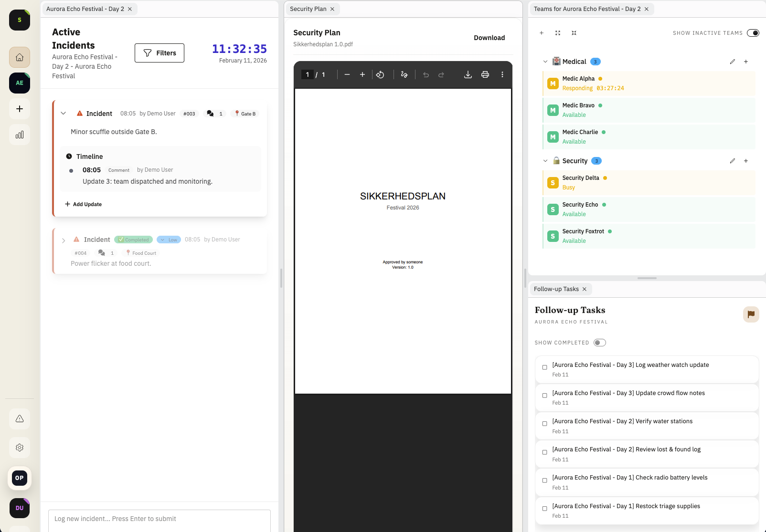Download the Sikkerhedsplan PDF
Viewport: 766px width, 532px height.
pos(489,37)
